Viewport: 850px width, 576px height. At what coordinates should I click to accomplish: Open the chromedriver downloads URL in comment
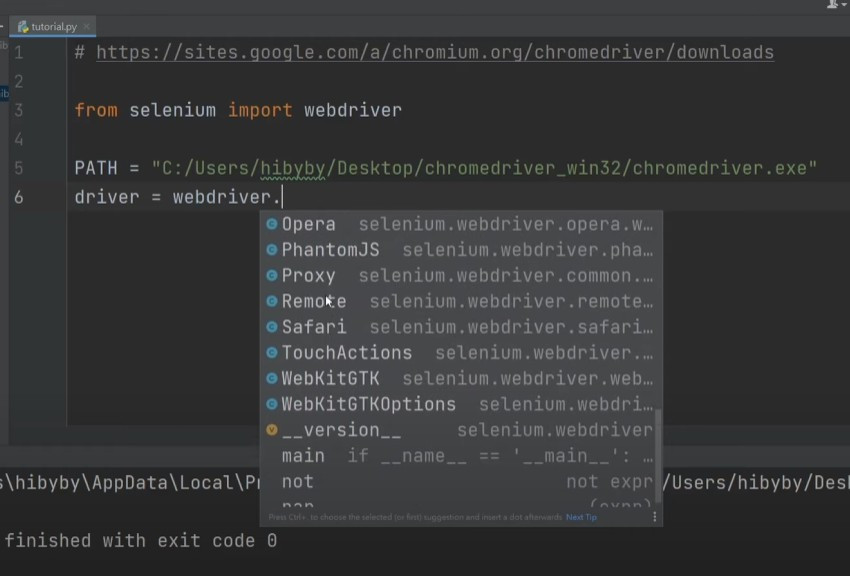(435, 53)
